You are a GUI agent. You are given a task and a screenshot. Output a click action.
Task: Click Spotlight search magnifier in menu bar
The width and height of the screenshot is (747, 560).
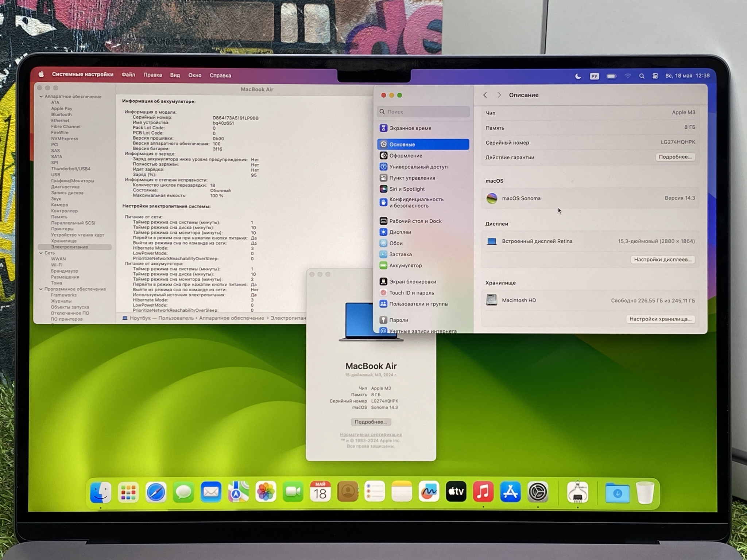pyautogui.click(x=642, y=76)
